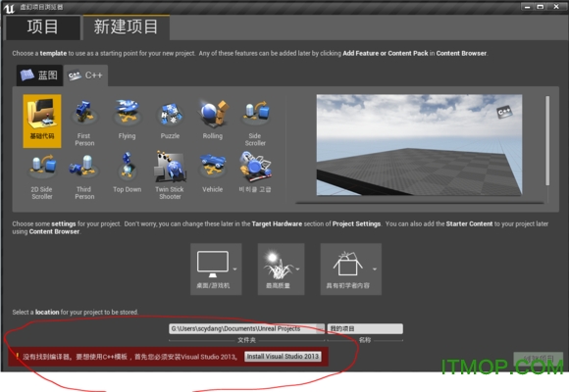The height and width of the screenshot is (392, 569).
Task: Click the folder browse button beside path
Action: (x=321, y=328)
